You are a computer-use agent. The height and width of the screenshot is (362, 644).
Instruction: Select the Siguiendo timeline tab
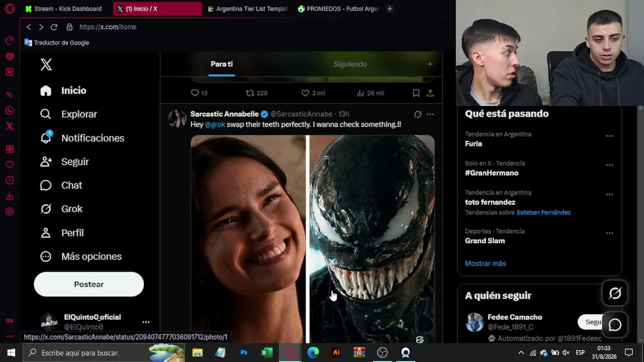(x=350, y=64)
